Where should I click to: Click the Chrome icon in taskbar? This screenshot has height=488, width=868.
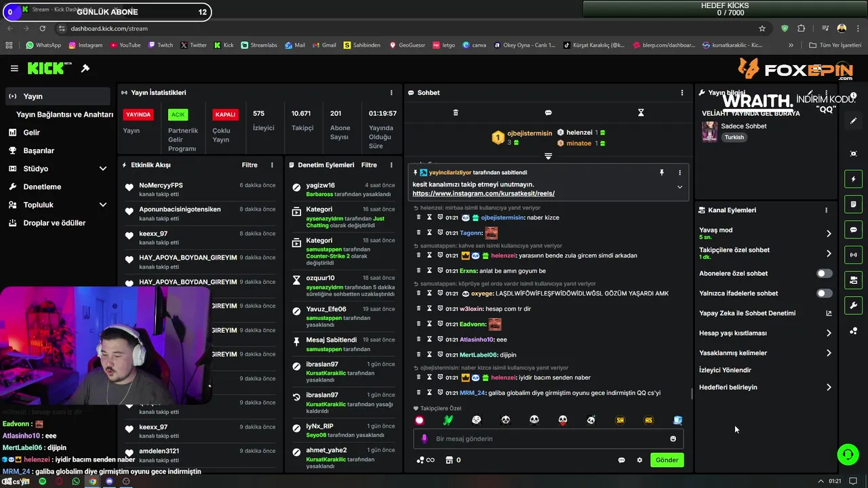(x=93, y=481)
